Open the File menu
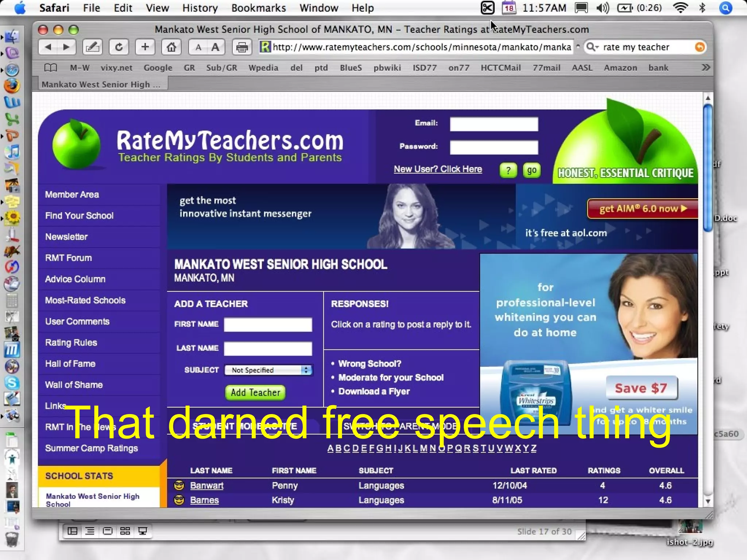747x560 pixels. pos(91,8)
